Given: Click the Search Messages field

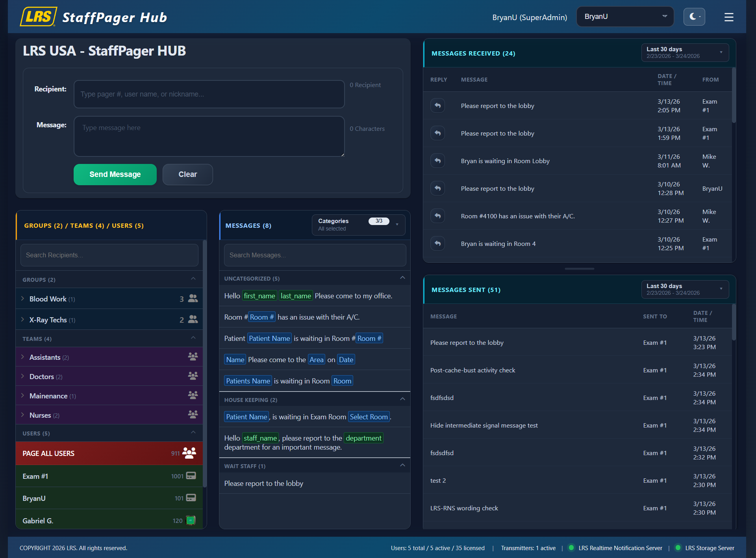Looking at the screenshot, I should 315,255.
